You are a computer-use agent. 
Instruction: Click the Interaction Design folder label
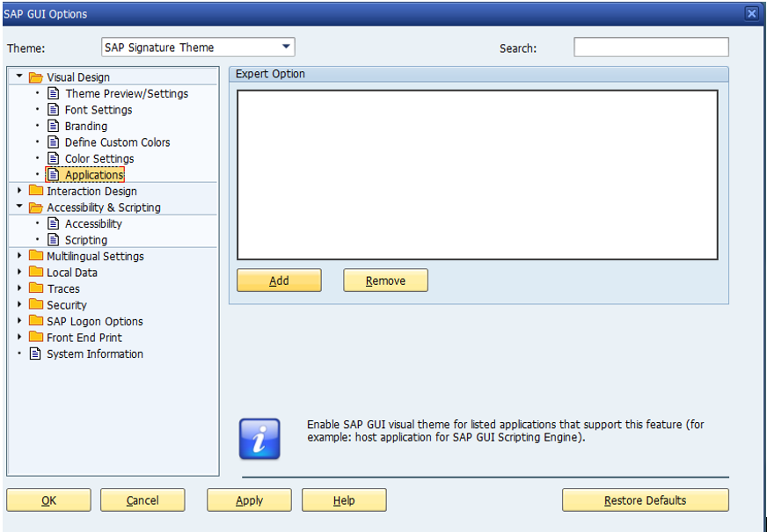click(x=91, y=191)
